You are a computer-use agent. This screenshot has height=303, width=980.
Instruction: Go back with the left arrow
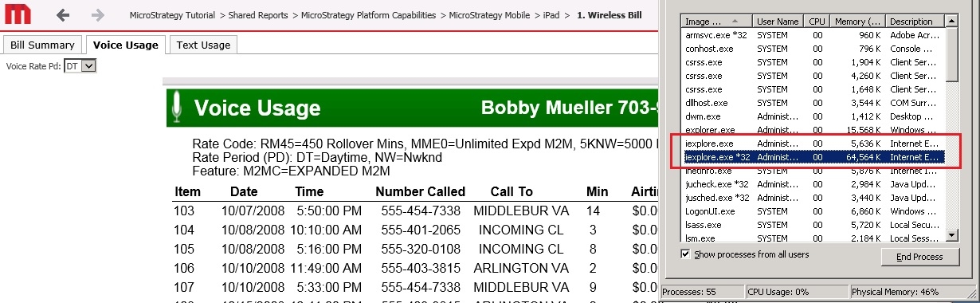pyautogui.click(x=63, y=15)
